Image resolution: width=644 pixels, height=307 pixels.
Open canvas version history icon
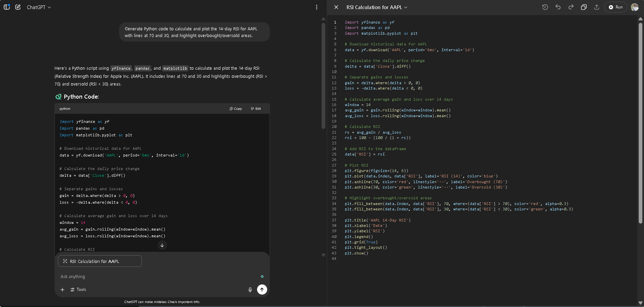point(545,7)
